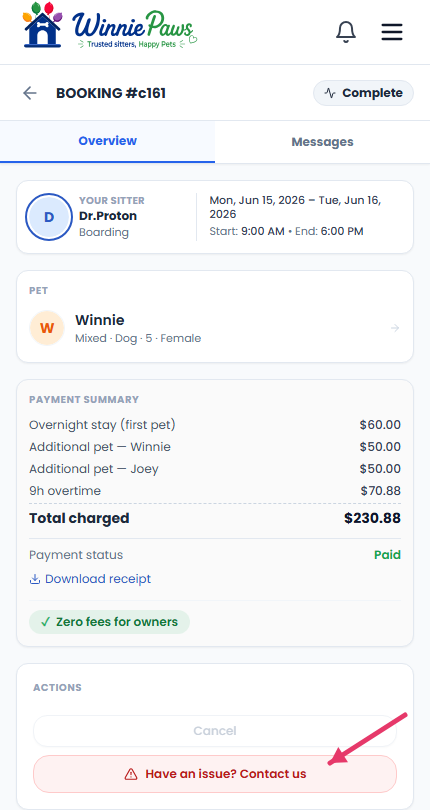The image size is (430, 810).
Task: Expand Winnie pet details arrow
Action: click(395, 328)
